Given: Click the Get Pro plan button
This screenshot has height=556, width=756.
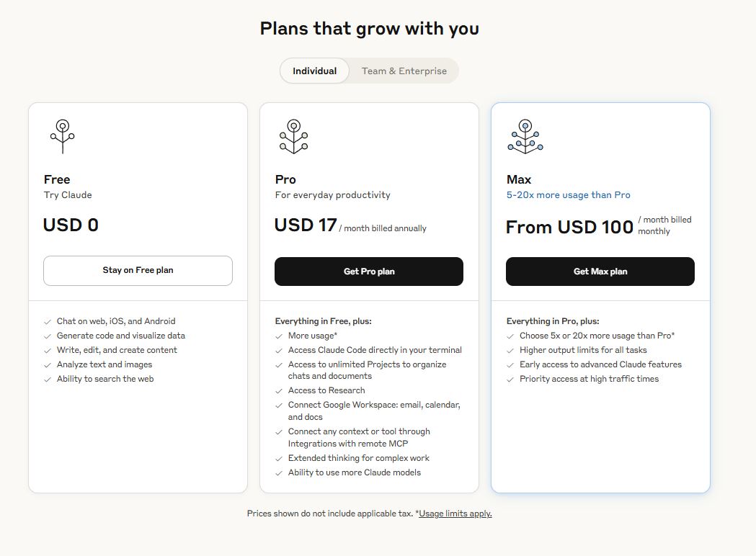Looking at the screenshot, I should tap(368, 272).
